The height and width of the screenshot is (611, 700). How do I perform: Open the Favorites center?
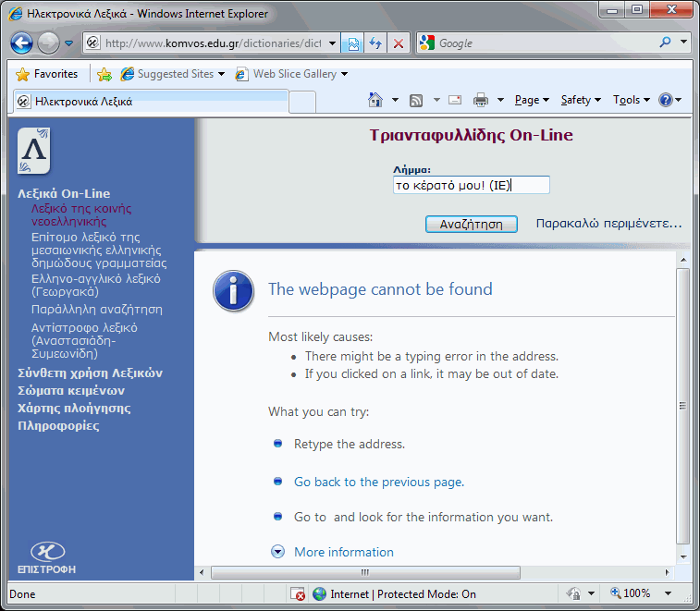point(47,74)
